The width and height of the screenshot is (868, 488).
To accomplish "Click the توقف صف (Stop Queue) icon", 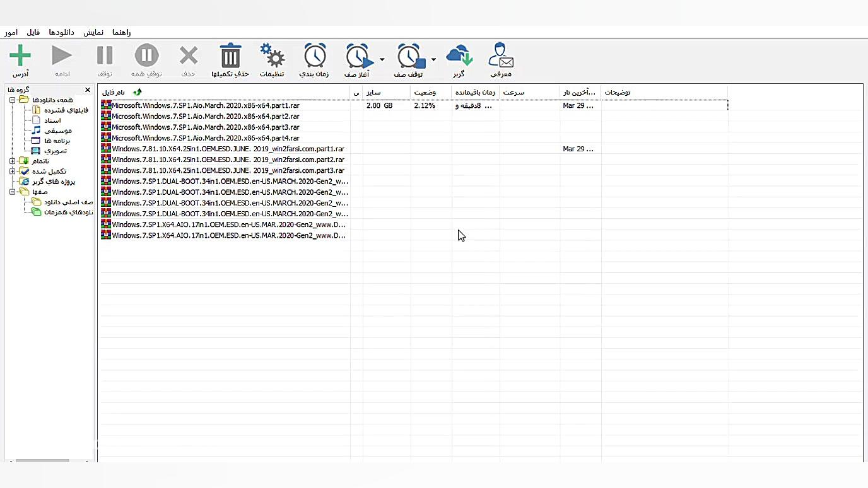I will (411, 56).
